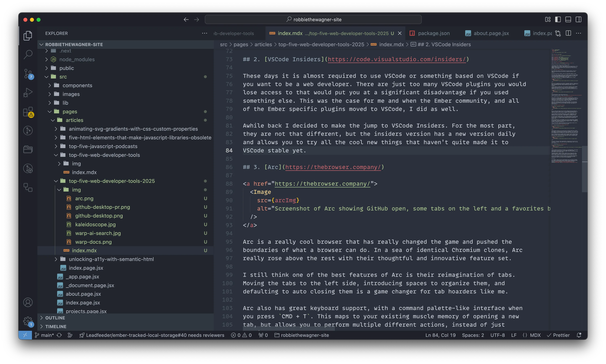Screen dimensions: 606x364
Task: Open changes compare icon in editor toolbar
Action: click(558, 33)
